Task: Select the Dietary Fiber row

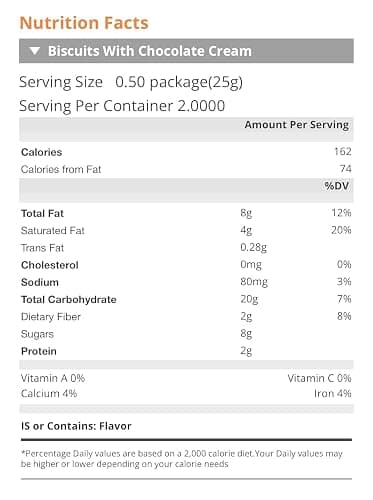Action: pos(186,317)
